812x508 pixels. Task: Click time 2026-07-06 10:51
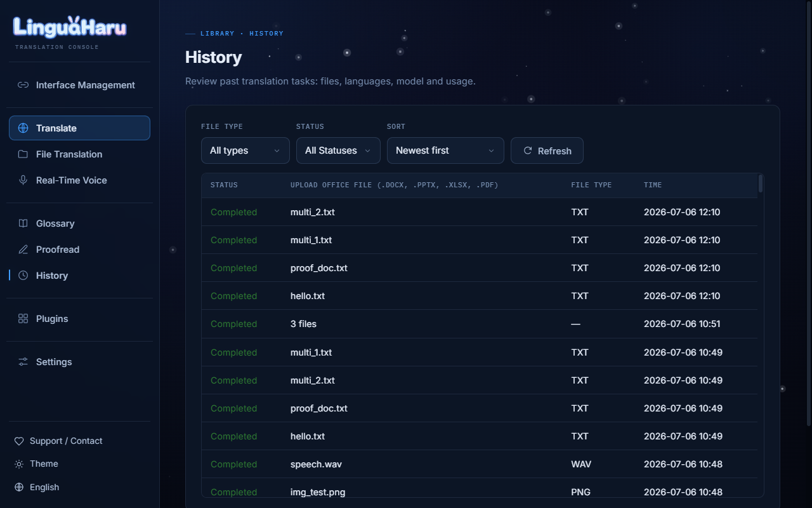[x=682, y=324]
